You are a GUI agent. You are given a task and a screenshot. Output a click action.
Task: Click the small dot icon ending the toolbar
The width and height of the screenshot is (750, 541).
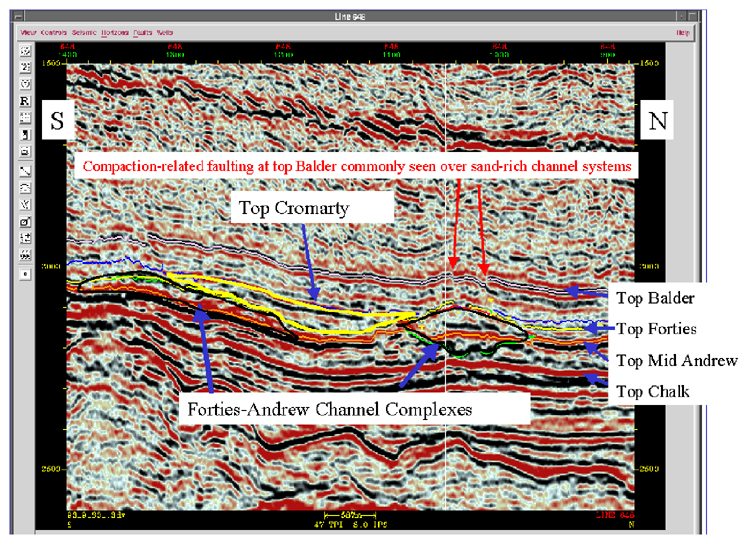click(x=25, y=273)
